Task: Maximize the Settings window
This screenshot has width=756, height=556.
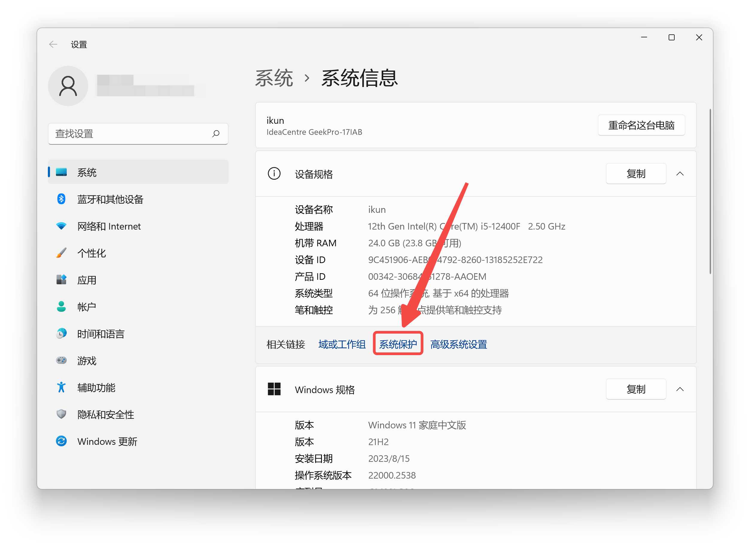Action: coord(671,37)
